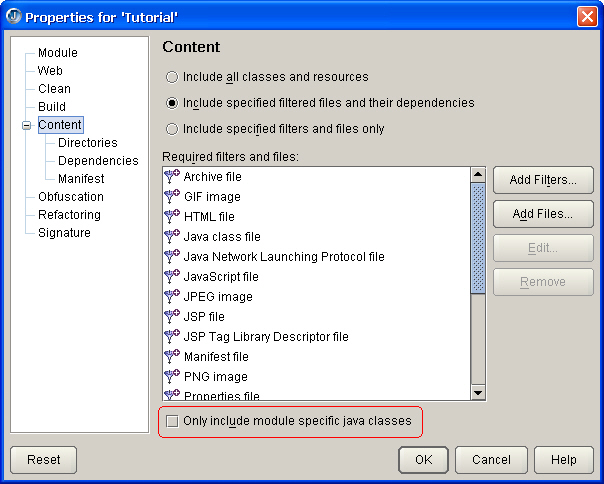Select the Java class file filter row
Screen dimensions: 604x484
pos(316,237)
